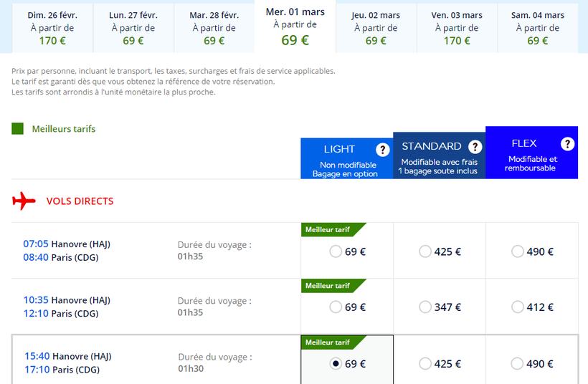The width and height of the screenshot is (588, 384).
Task: Select 425 € Standard fare for 07:05 flight
Action: coord(425,251)
